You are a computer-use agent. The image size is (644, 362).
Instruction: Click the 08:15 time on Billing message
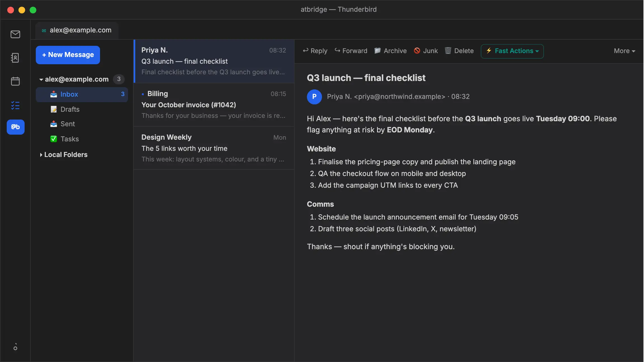(278, 94)
